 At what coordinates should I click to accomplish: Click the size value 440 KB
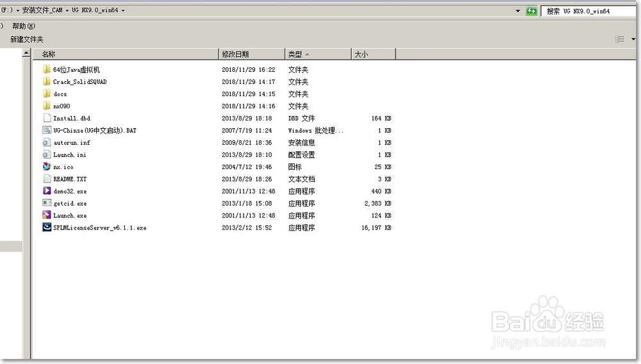pos(381,191)
